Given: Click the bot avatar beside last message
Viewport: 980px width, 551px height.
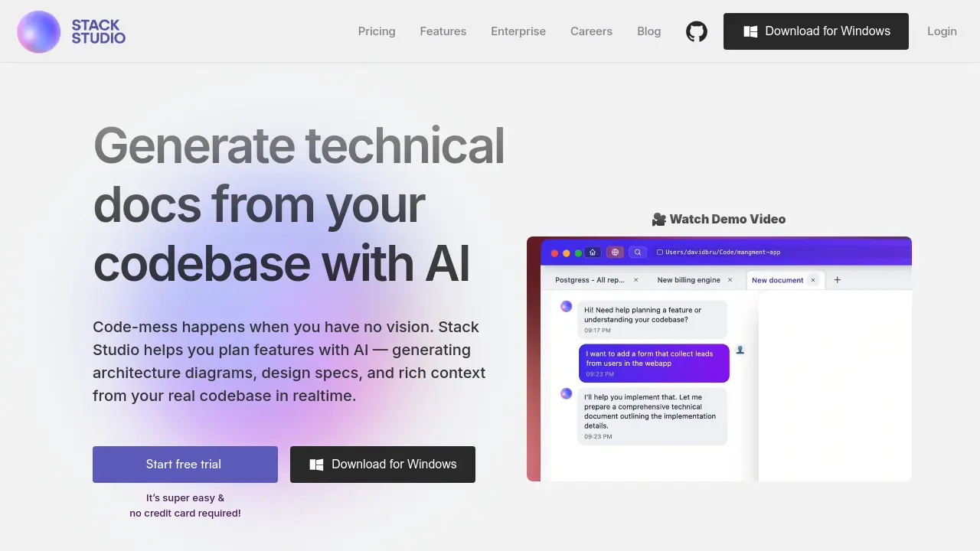Looking at the screenshot, I should (567, 393).
